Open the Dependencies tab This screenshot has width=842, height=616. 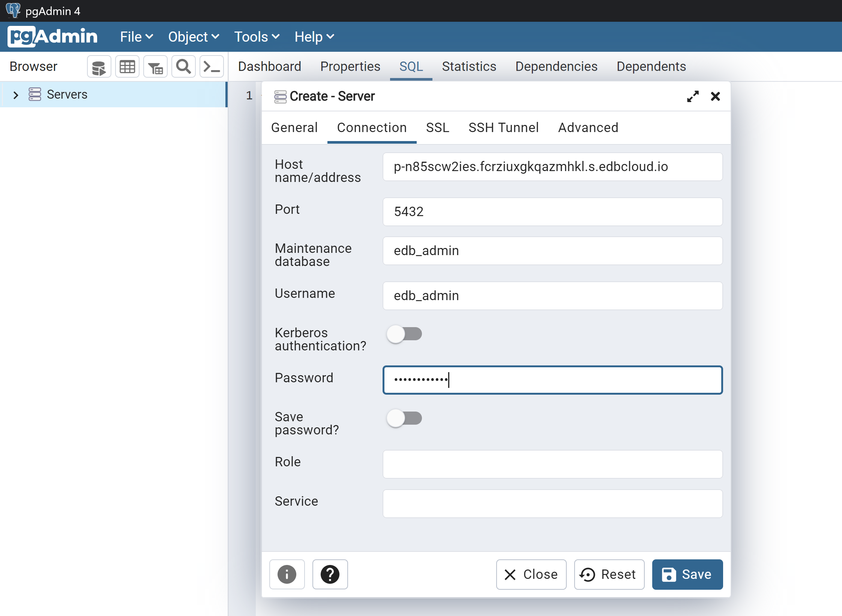point(556,66)
